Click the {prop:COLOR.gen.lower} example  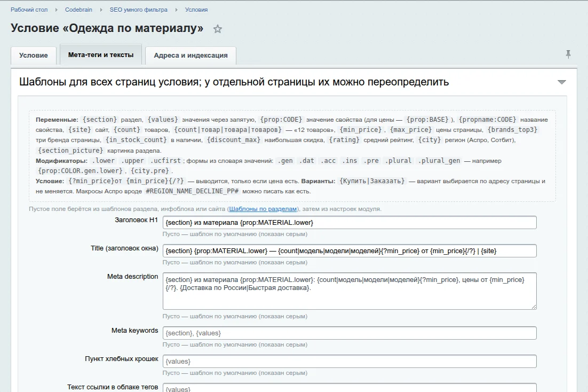pos(80,170)
